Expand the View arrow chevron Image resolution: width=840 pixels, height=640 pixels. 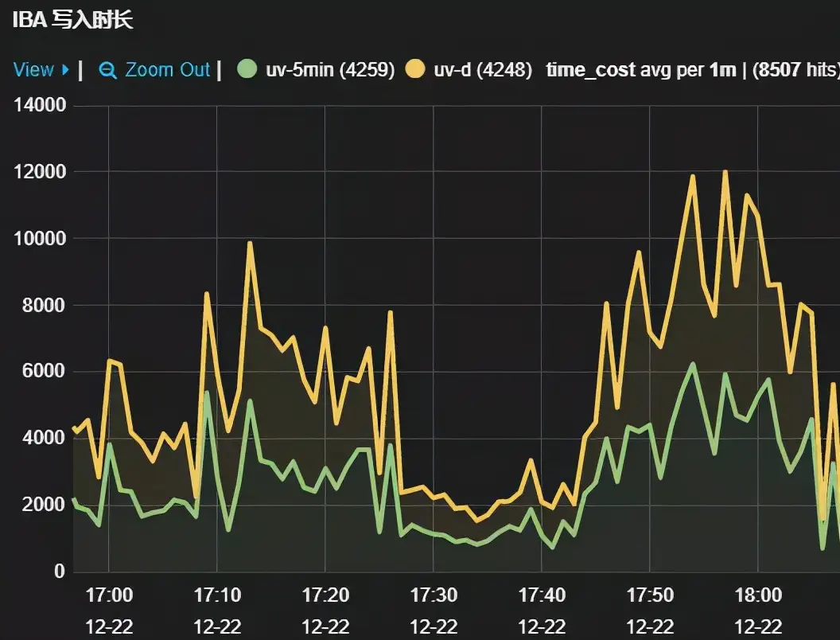(65, 70)
